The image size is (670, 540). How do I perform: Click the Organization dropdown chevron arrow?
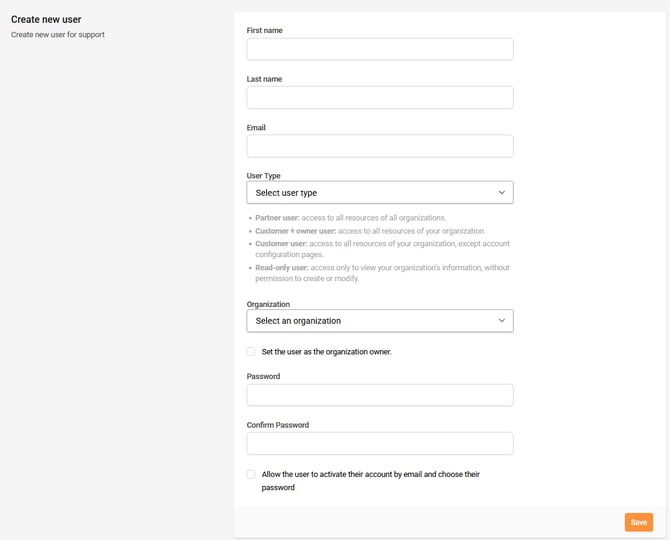(x=502, y=321)
